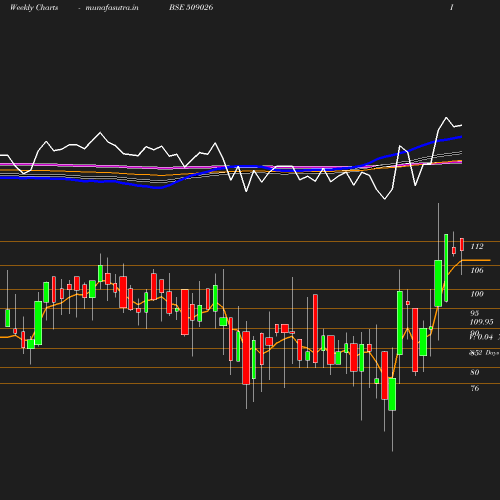Click the tallest green candlestick near 112
The width and height of the screenshot is (500, 500).
tap(446, 268)
